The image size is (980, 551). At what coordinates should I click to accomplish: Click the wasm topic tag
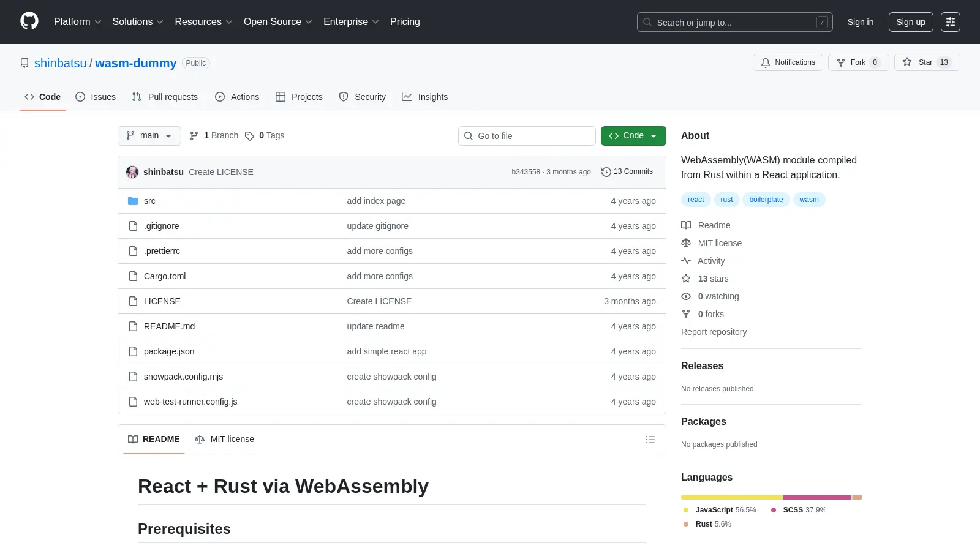[x=809, y=200]
